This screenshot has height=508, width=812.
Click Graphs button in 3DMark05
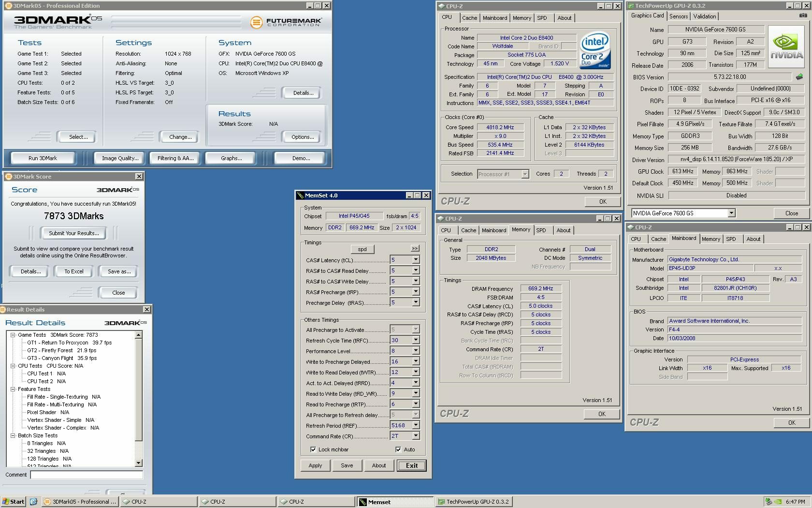(231, 158)
